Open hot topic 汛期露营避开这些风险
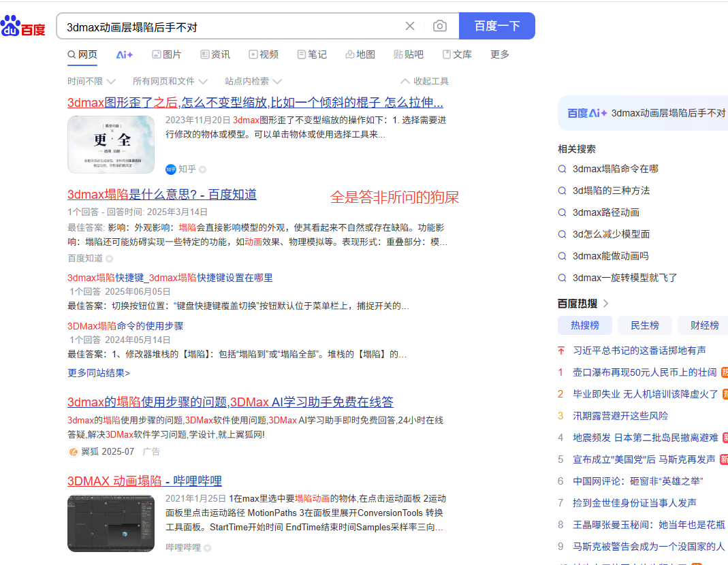Screen dimensions: 728x565 click(620, 416)
